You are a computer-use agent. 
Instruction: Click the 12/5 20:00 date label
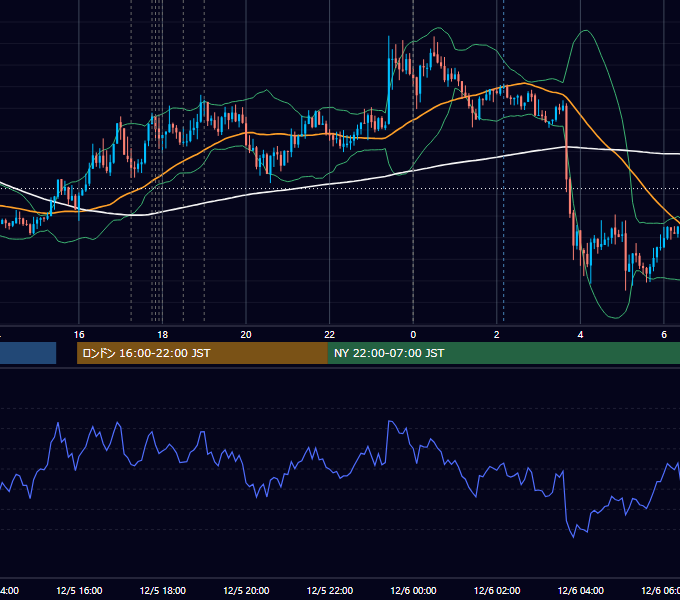(246, 591)
